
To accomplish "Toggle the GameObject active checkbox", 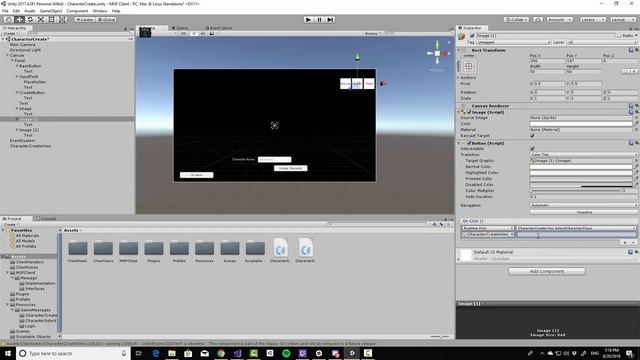I will coord(472,36).
